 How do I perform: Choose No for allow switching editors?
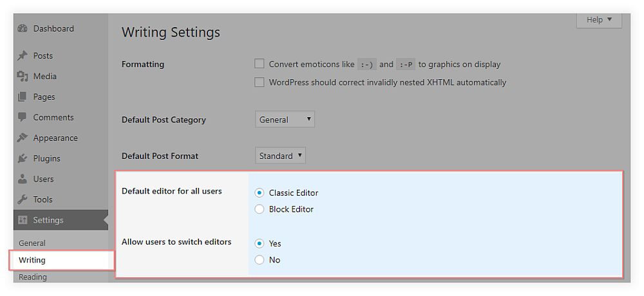click(x=259, y=260)
